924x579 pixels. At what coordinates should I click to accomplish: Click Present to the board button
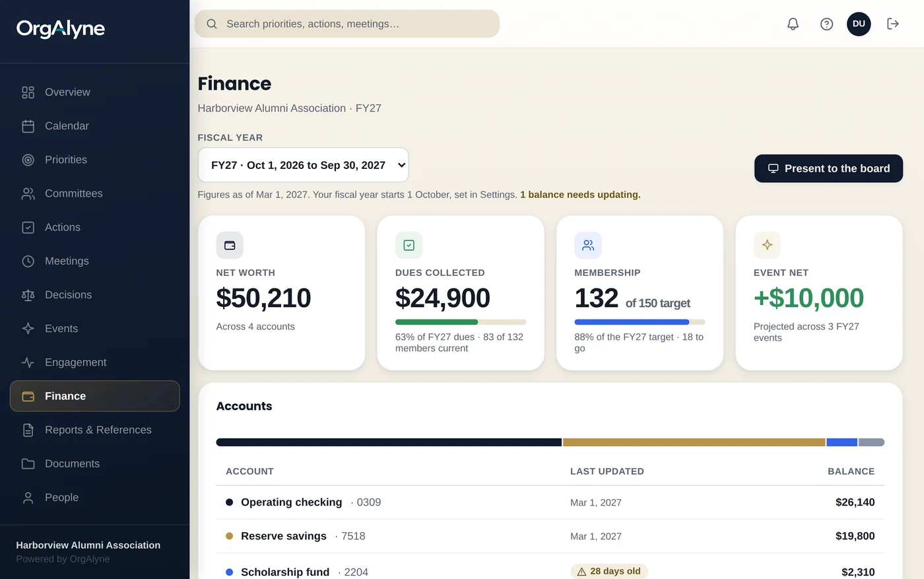(828, 168)
